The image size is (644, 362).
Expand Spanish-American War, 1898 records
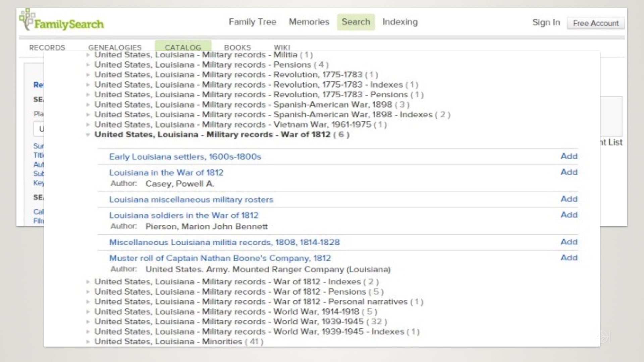pyautogui.click(x=88, y=104)
